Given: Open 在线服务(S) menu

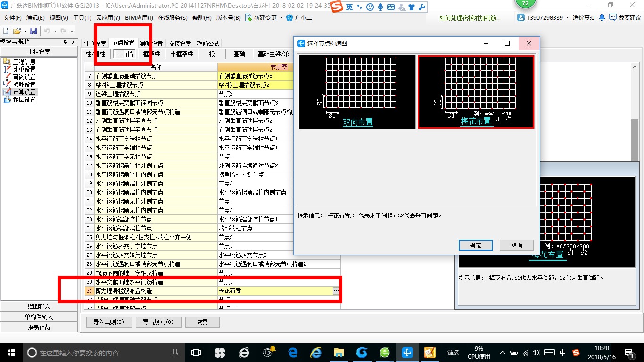Looking at the screenshot, I should [x=173, y=18].
